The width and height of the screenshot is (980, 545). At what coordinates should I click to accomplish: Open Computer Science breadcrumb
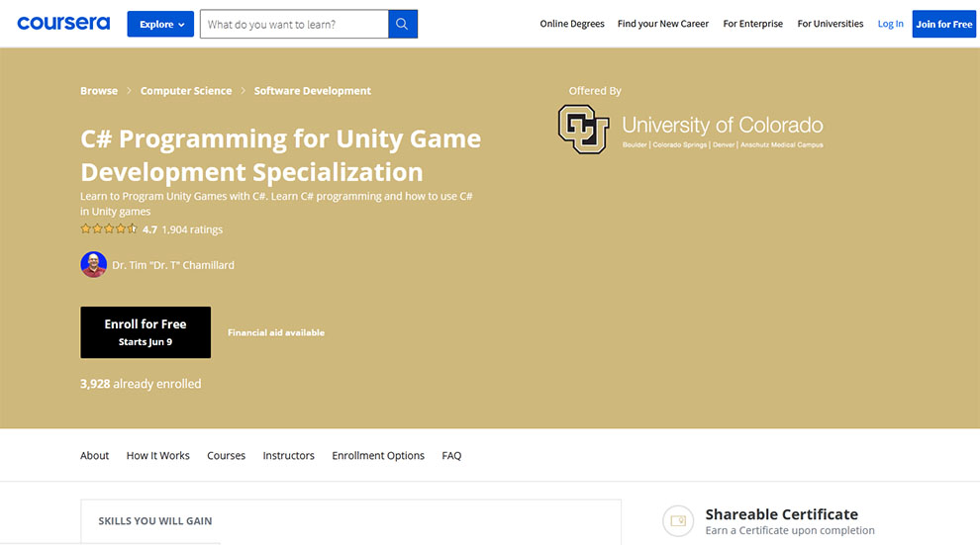186,91
